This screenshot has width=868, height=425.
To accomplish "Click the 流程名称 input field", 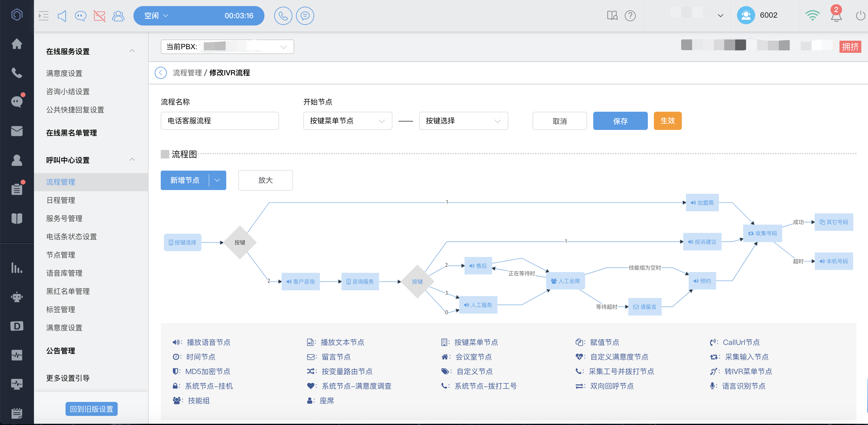I will (220, 121).
